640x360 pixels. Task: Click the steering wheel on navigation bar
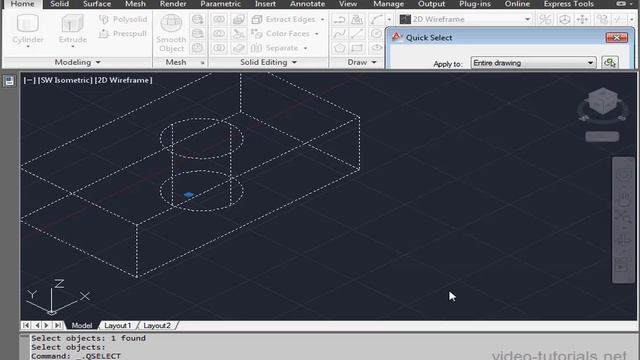click(x=624, y=176)
